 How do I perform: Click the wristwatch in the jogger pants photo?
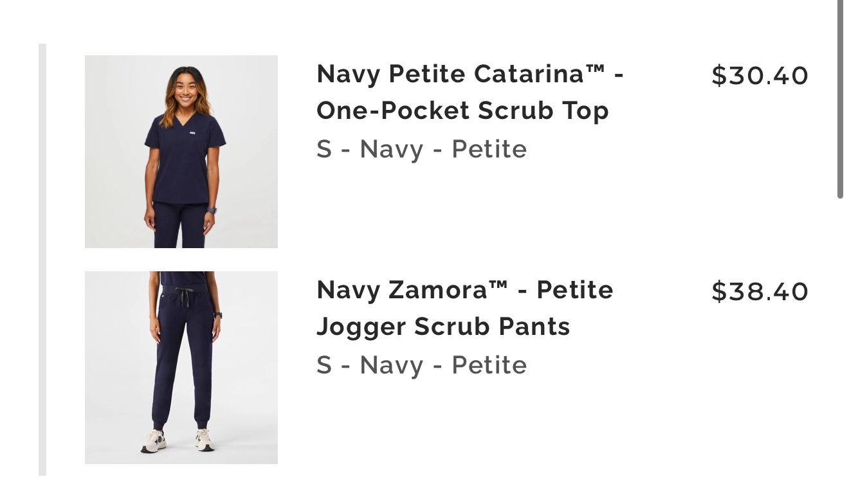[218, 315]
